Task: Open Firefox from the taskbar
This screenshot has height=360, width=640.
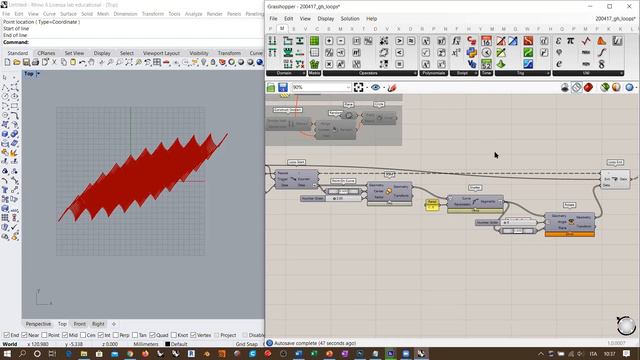Action: [x=145, y=353]
